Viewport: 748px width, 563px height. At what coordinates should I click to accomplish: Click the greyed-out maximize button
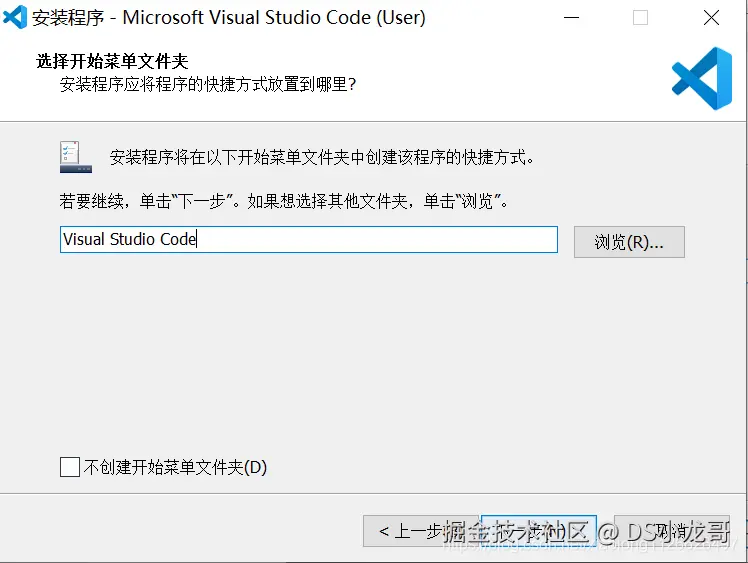[641, 18]
